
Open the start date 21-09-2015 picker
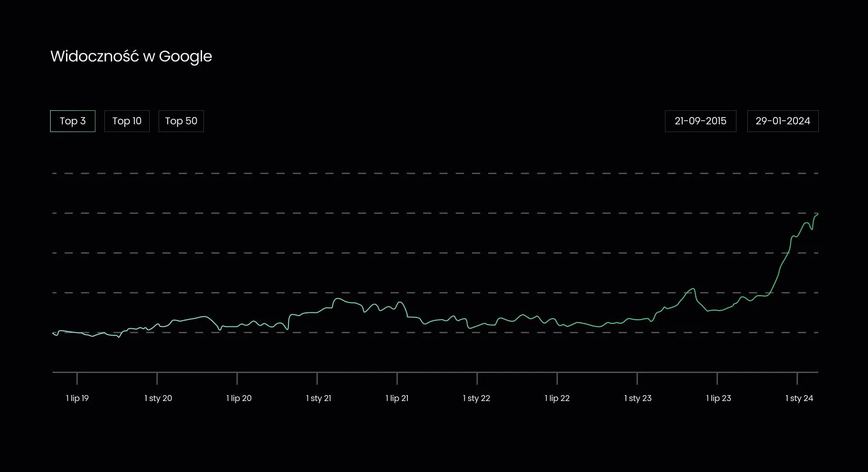[x=700, y=121]
